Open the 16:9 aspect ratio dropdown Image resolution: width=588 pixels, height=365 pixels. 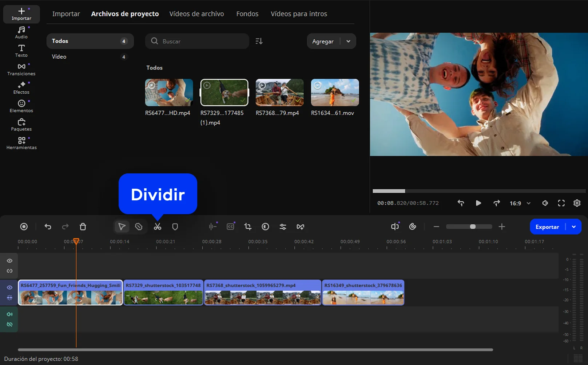520,203
